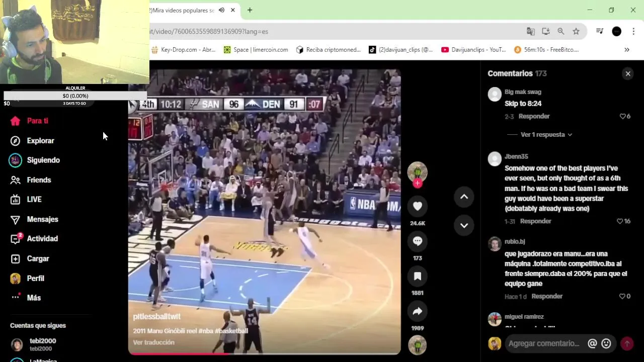644x362 pixels.
Task: Seek using the red video progress bar
Action: click(x=264, y=354)
